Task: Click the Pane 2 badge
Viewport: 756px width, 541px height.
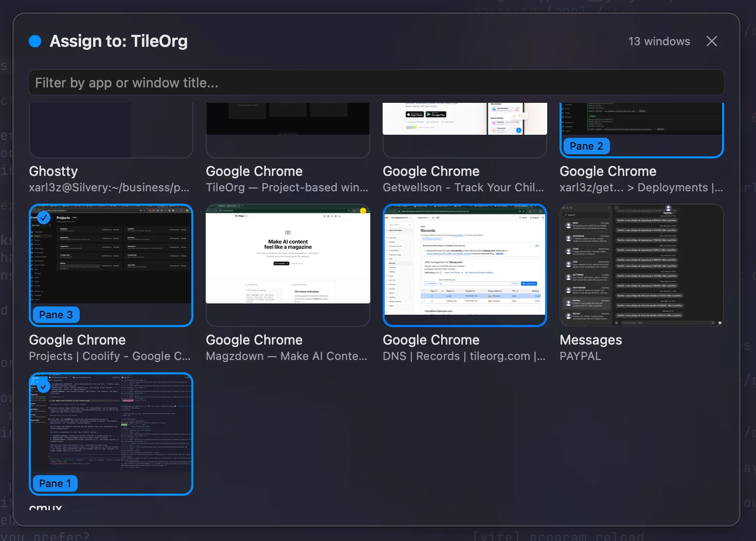Action: coord(586,146)
